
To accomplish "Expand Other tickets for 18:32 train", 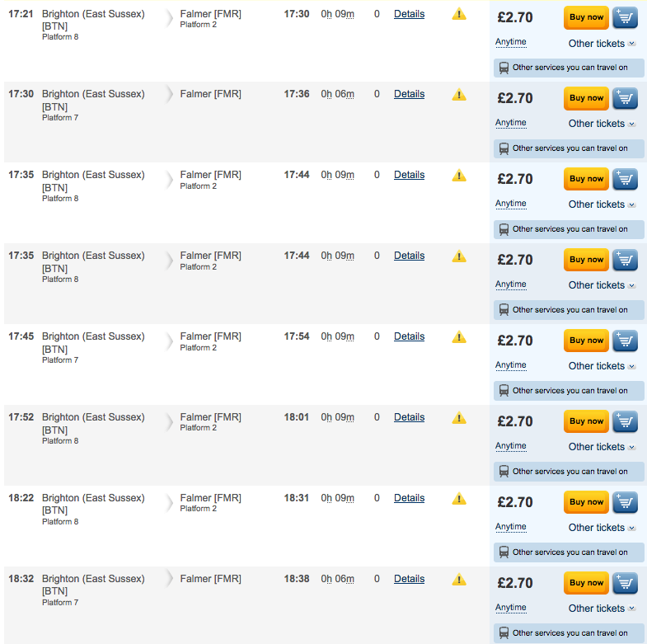I will pyautogui.click(x=602, y=609).
